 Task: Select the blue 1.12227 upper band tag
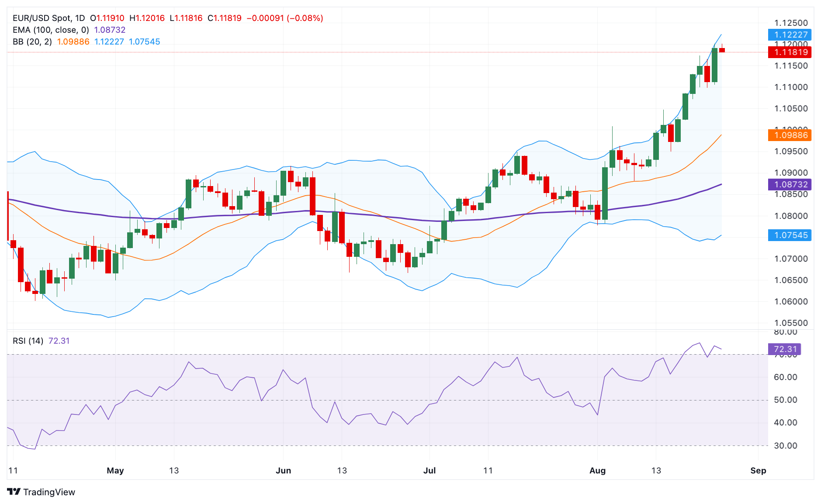tap(790, 35)
